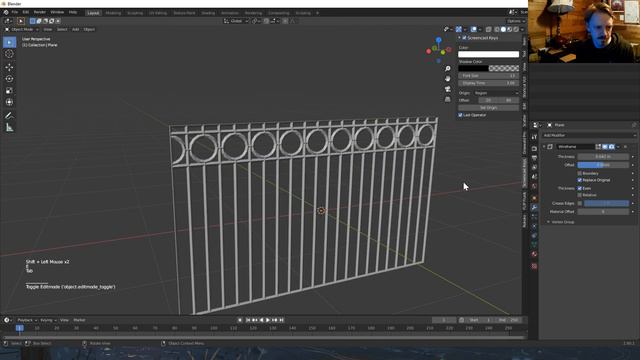The height and width of the screenshot is (360, 640).
Task: Activate the 3D Cursor tool
Action: click(x=9, y=54)
